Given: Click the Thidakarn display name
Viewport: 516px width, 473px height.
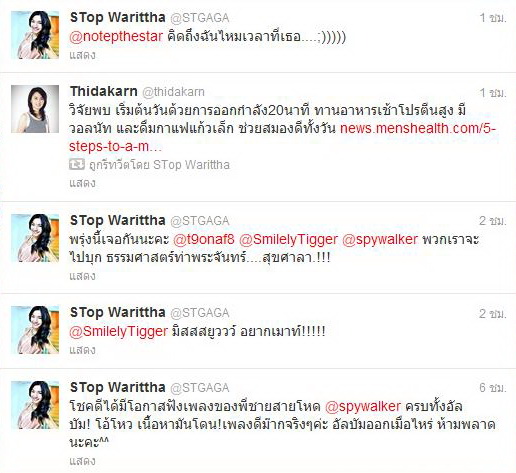Looking at the screenshot, I should pos(104,91).
